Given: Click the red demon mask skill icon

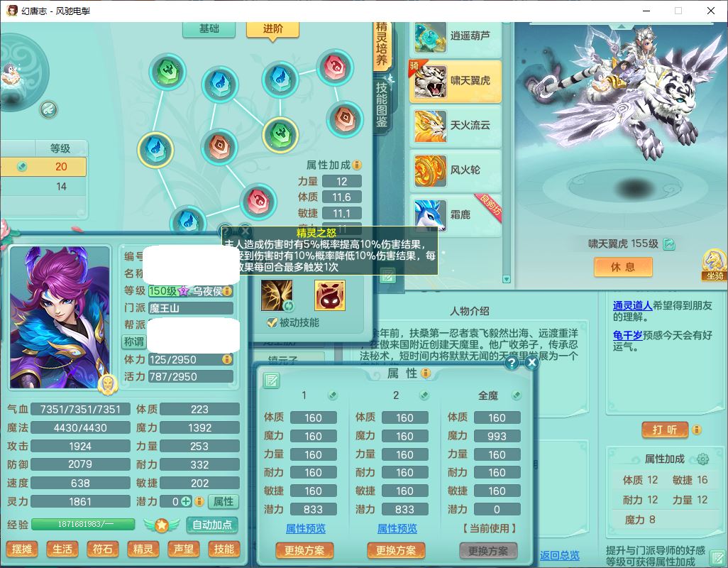Looking at the screenshot, I should point(330,295).
